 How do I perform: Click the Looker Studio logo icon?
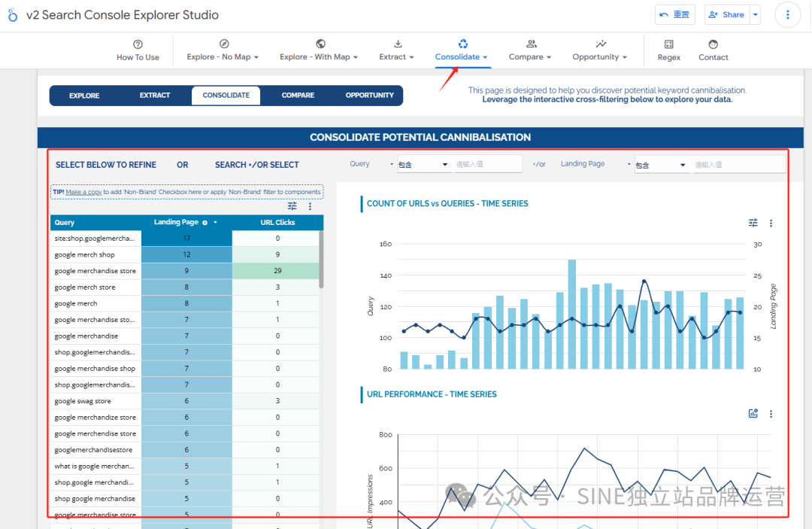click(x=13, y=15)
